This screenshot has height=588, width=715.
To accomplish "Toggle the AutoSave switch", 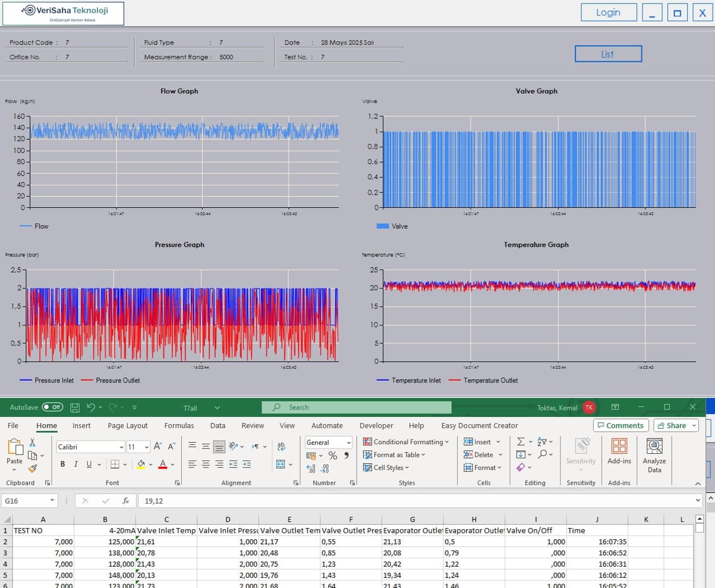I will [x=52, y=407].
